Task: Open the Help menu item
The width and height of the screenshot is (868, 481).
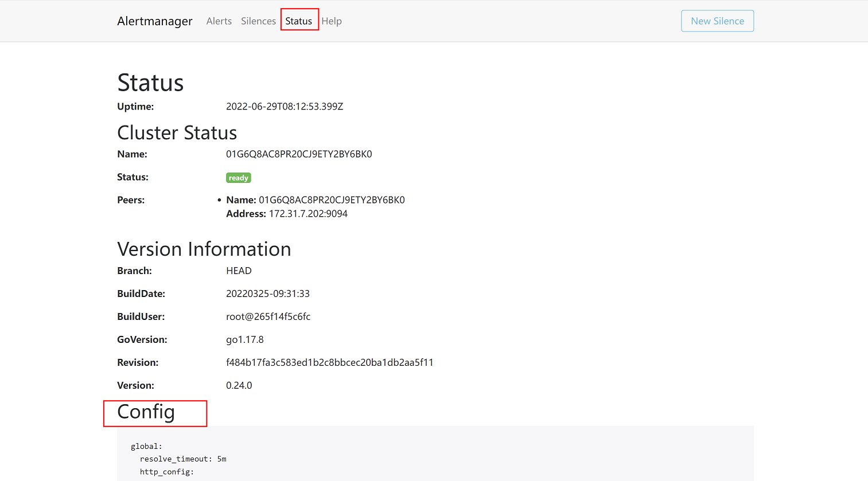Action: [332, 21]
